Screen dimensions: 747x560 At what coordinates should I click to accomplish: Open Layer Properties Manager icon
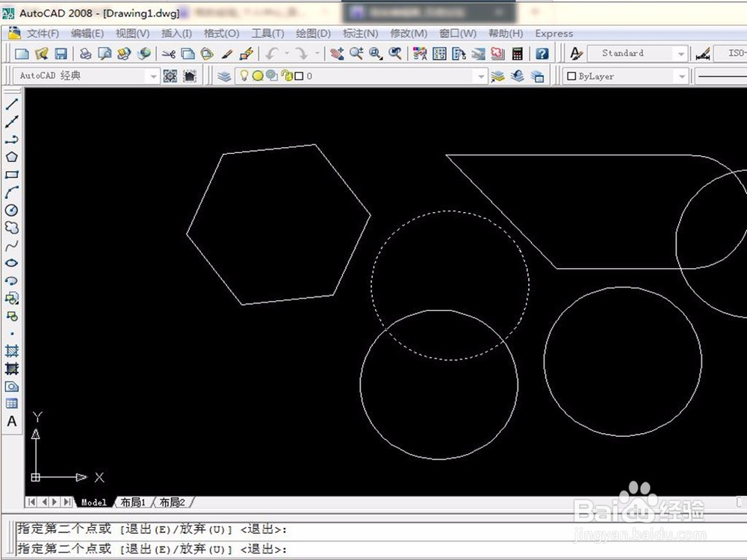224,75
